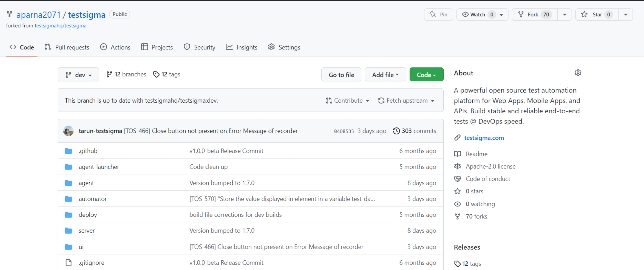Click the Apache-2.0 license scale icon
The image size is (644, 270).
(x=457, y=167)
